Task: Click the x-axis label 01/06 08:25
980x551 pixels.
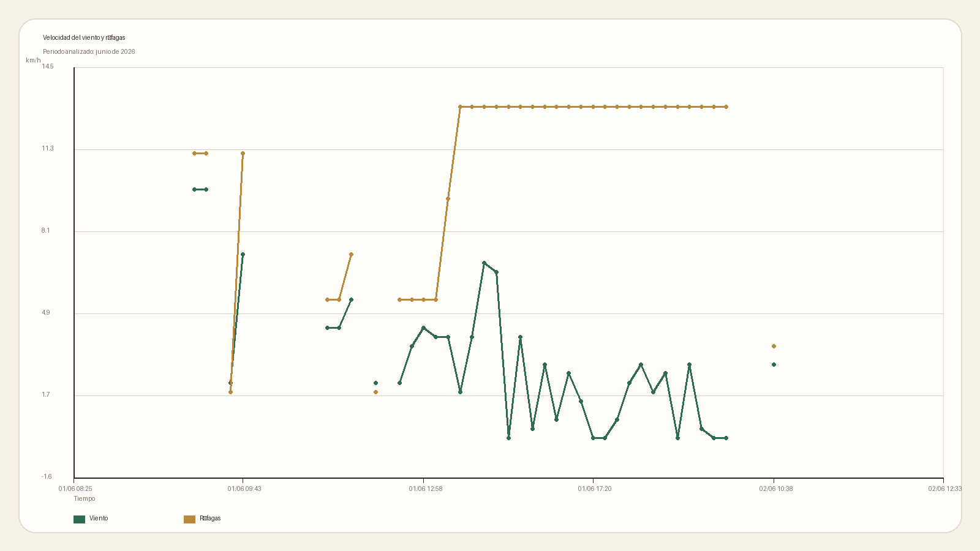Action: click(x=75, y=489)
